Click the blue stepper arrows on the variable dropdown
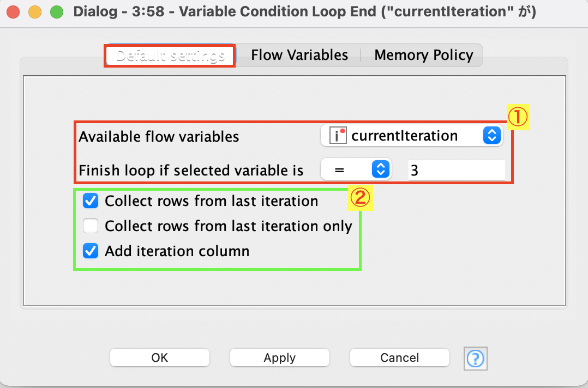588x388 pixels. pyautogui.click(x=492, y=136)
